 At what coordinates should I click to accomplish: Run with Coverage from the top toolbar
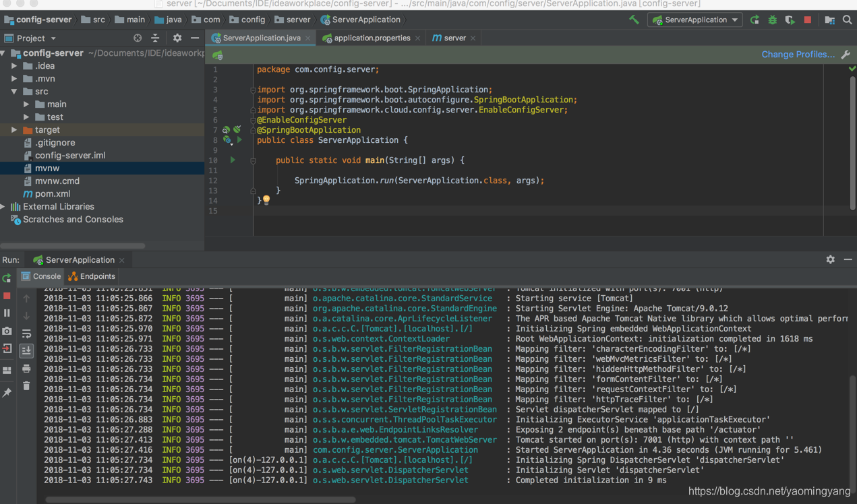[x=790, y=20]
